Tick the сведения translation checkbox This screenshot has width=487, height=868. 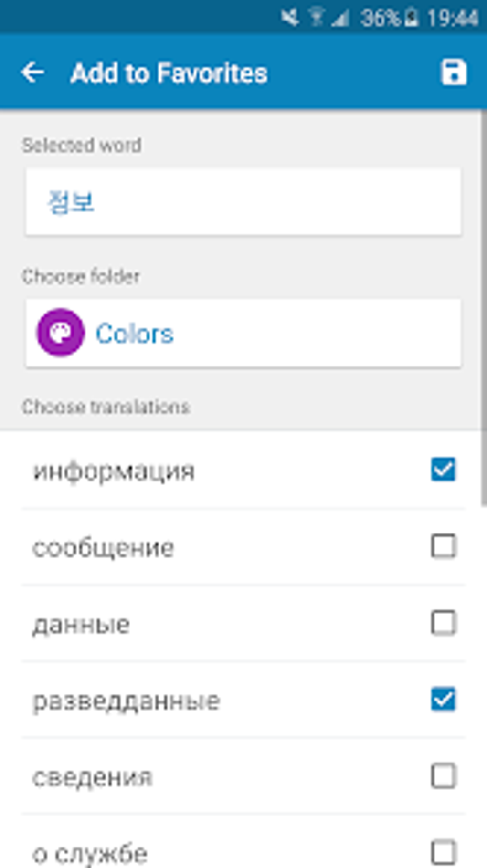(x=444, y=776)
